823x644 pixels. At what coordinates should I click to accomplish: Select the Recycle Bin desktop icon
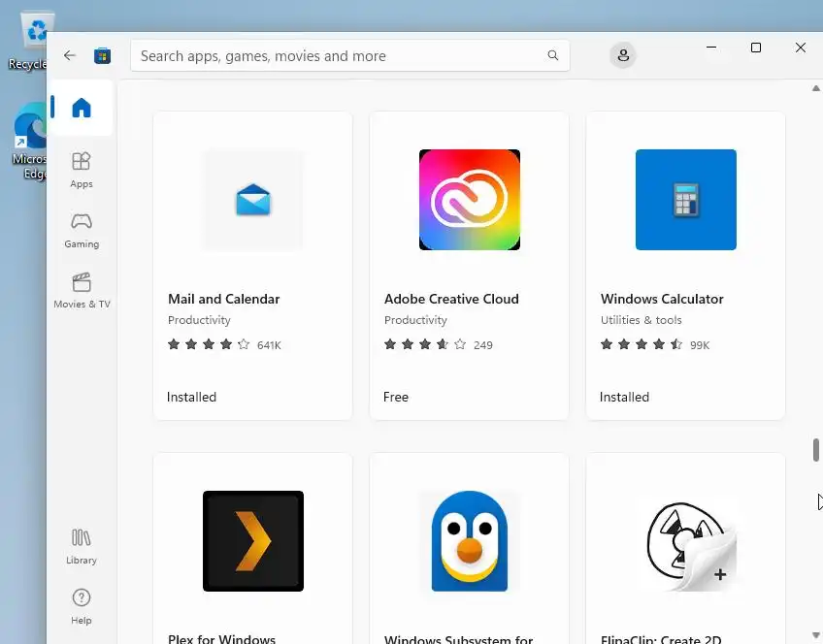pyautogui.click(x=28, y=41)
